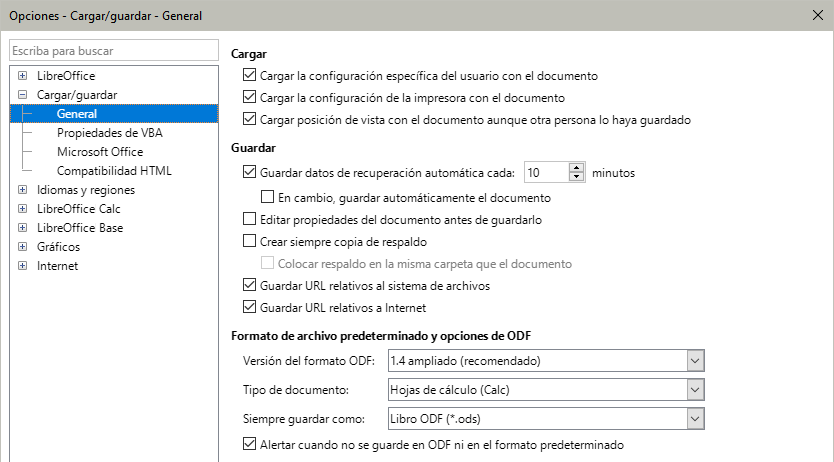Select LibreOffice Calc tree label
The height and width of the screenshot is (462, 834).
pyautogui.click(x=79, y=208)
